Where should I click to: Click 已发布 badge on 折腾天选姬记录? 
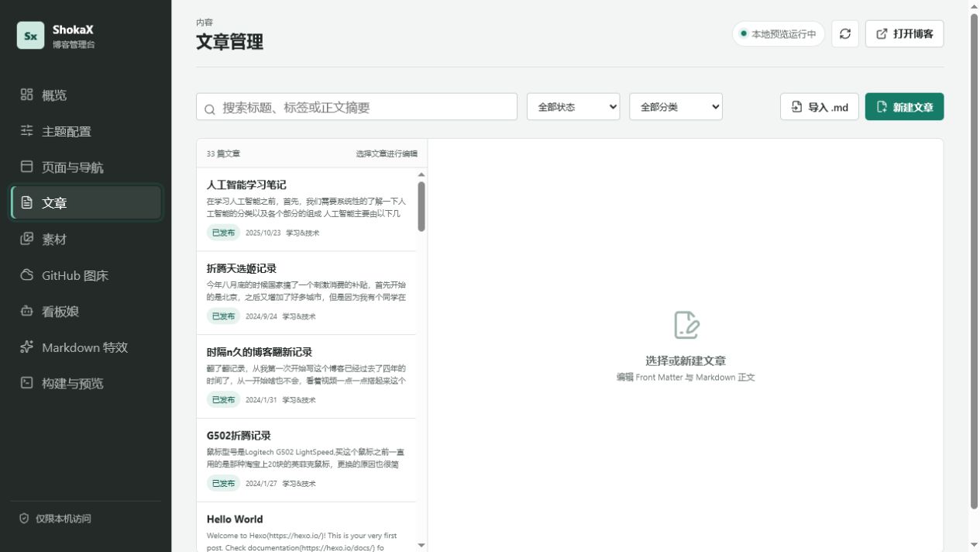point(223,316)
